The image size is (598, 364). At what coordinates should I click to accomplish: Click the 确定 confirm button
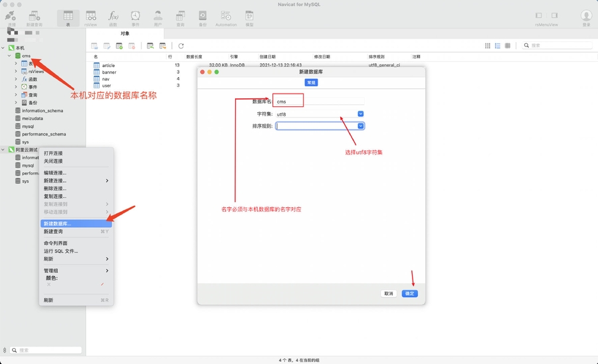(x=409, y=294)
